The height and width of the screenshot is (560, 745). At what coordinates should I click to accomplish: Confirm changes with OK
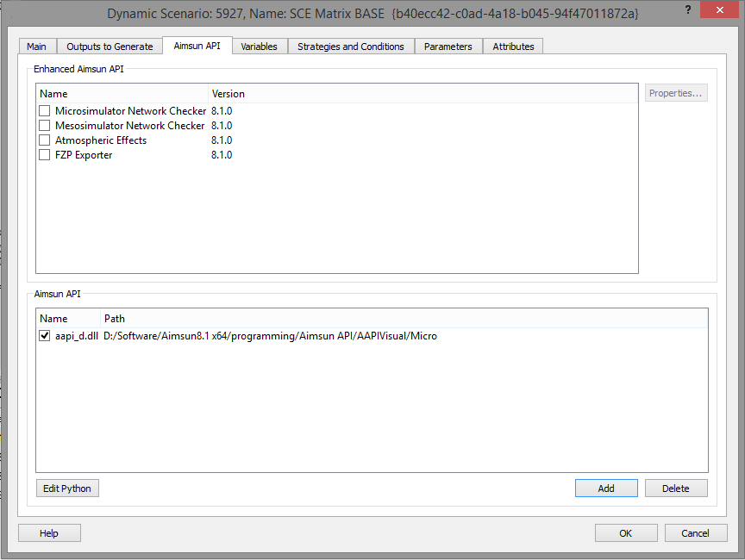(626, 532)
